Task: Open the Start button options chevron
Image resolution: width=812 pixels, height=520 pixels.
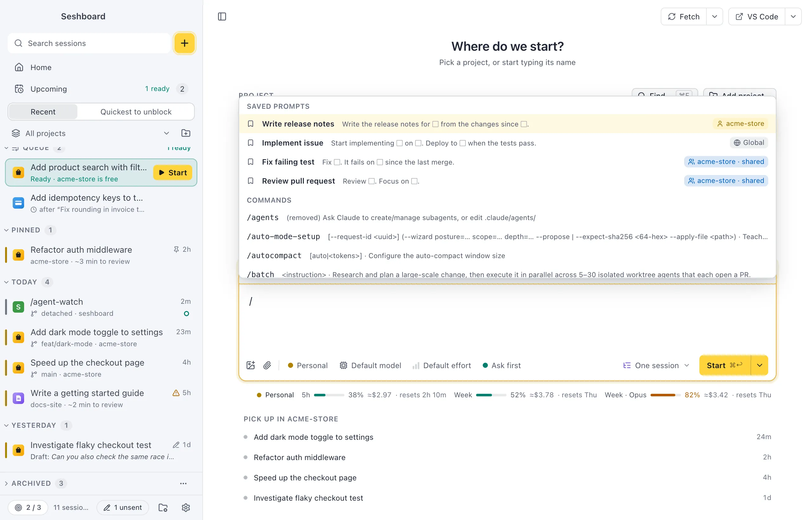Action: [x=760, y=365]
